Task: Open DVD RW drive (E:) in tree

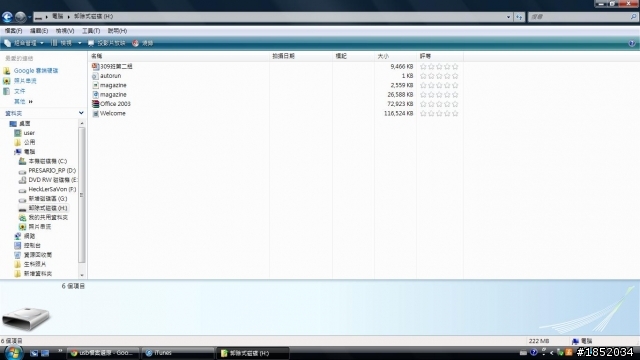Action: (x=48, y=180)
